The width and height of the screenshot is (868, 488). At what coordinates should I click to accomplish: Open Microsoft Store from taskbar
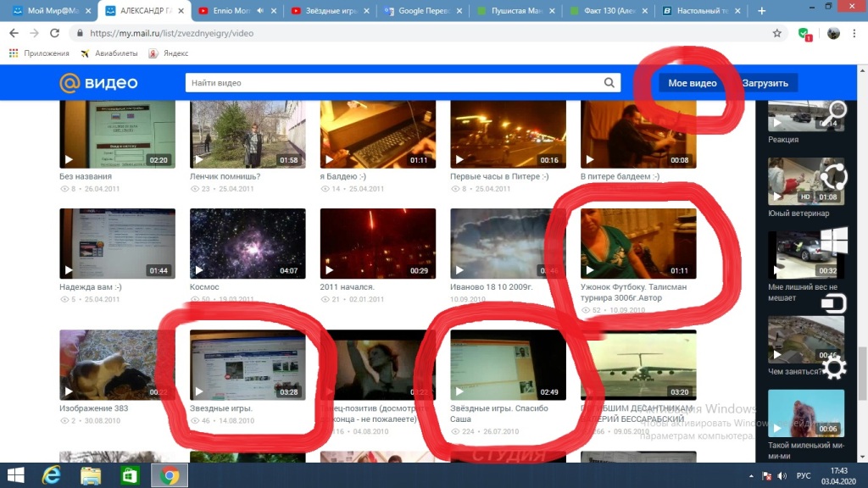tap(130, 475)
